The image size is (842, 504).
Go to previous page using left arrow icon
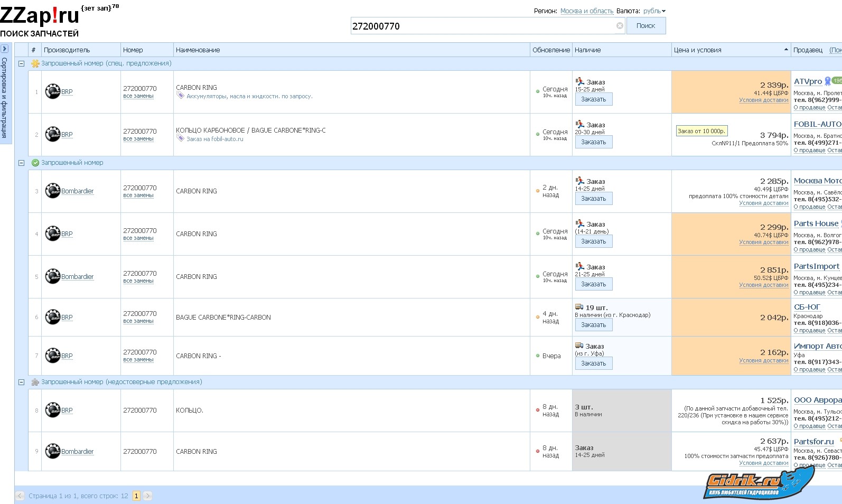click(x=20, y=496)
